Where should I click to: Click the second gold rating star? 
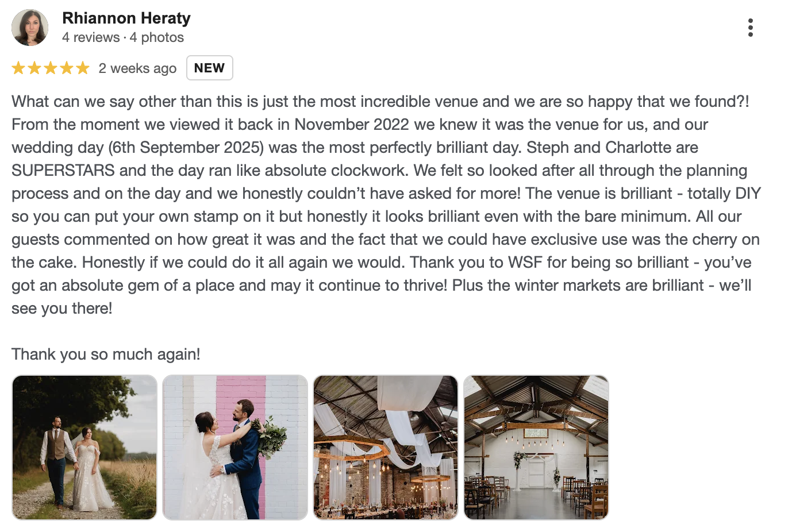pyautogui.click(x=34, y=68)
